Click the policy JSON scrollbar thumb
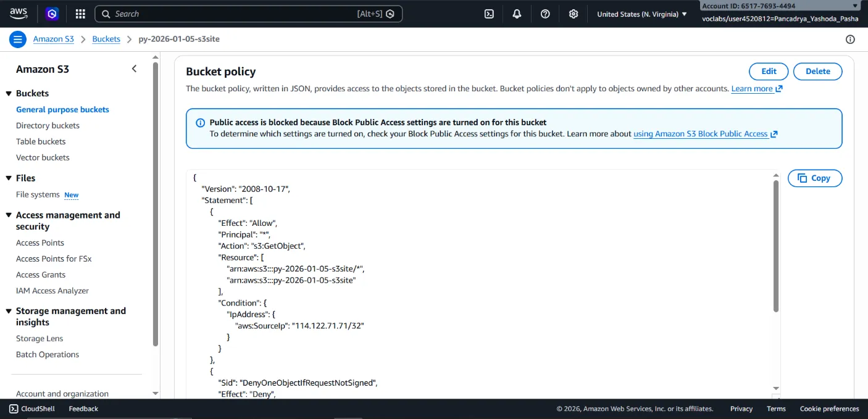Viewport: 868px width, 419px height. click(x=776, y=246)
